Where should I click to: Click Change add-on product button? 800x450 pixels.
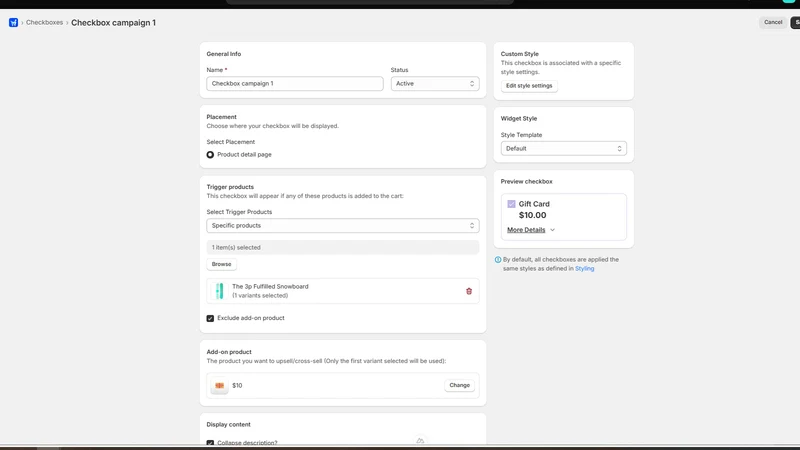click(459, 385)
